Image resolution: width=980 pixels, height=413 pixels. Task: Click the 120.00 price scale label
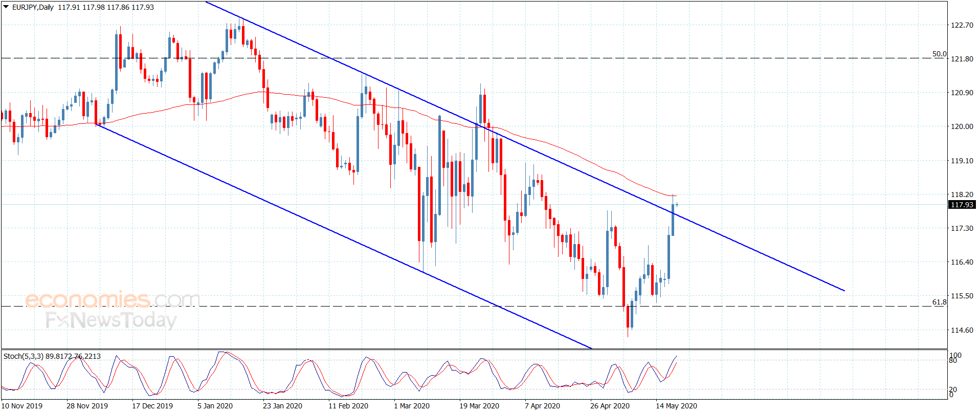click(x=962, y=126)
